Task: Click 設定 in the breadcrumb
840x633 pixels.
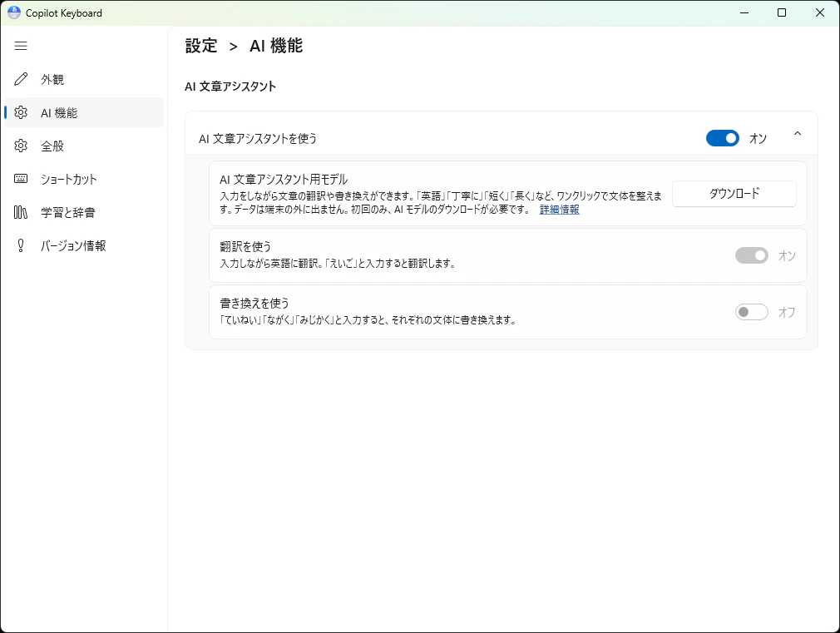Action: click(x=201, y=46)
